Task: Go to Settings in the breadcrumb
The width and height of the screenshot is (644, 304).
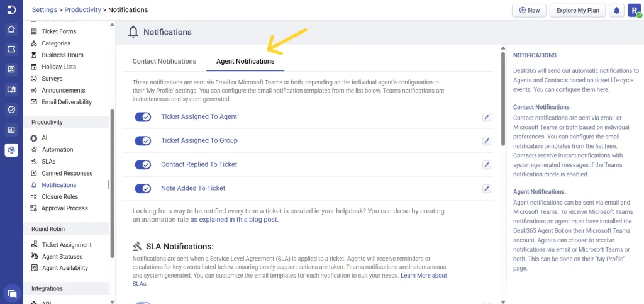Action: 45,9
